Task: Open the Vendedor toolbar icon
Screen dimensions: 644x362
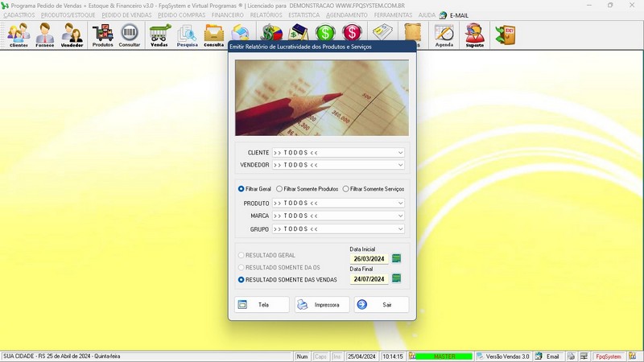Action: pyautogui.click(x=72, y=35)
